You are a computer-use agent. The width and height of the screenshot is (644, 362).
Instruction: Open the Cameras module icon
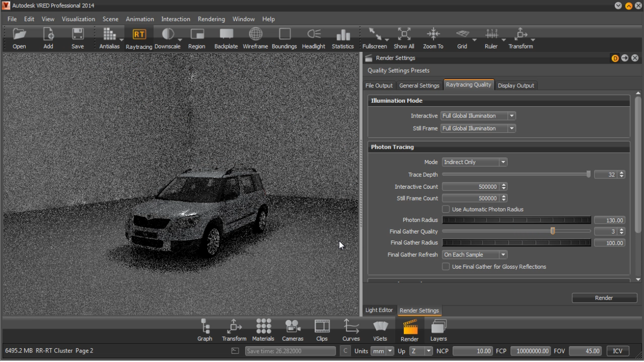click(x=293, y=330)
